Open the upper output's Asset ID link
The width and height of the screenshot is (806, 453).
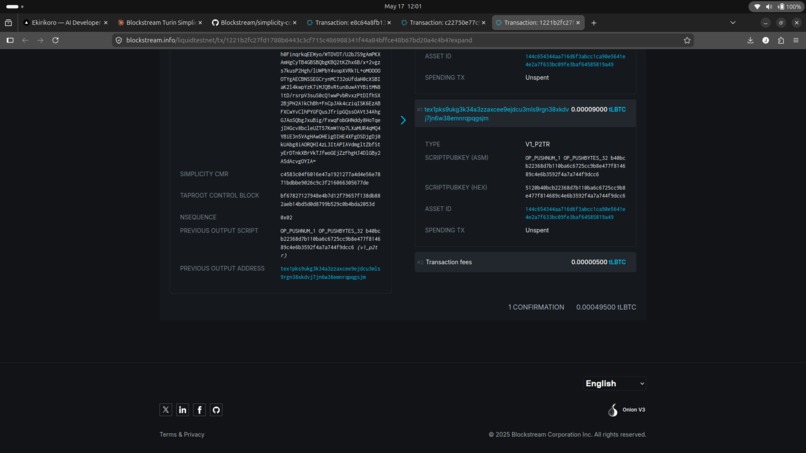click(x=575, y=61)
